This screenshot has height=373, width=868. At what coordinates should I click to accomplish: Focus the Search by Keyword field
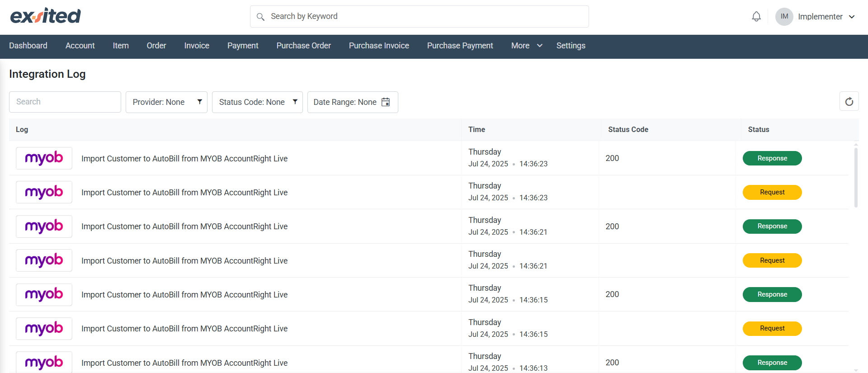tap(420, 17)
